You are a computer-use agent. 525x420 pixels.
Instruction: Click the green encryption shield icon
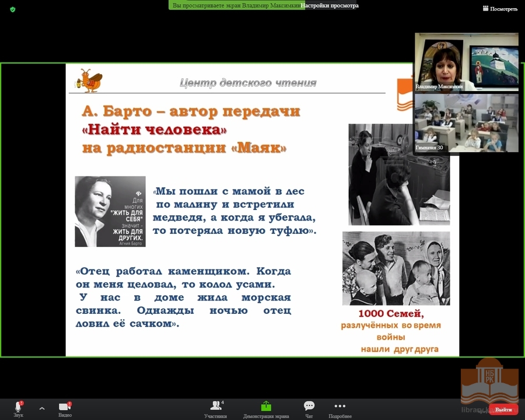click(13, 9)
